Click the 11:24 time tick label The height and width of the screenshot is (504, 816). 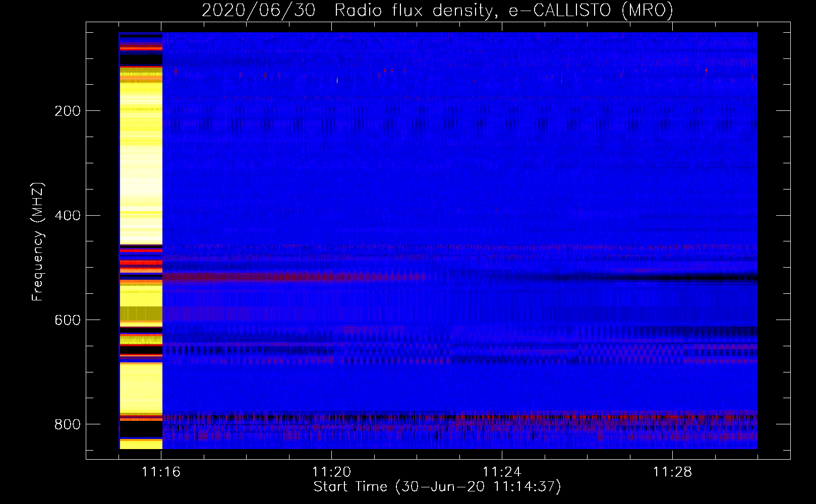click(502, 472)
